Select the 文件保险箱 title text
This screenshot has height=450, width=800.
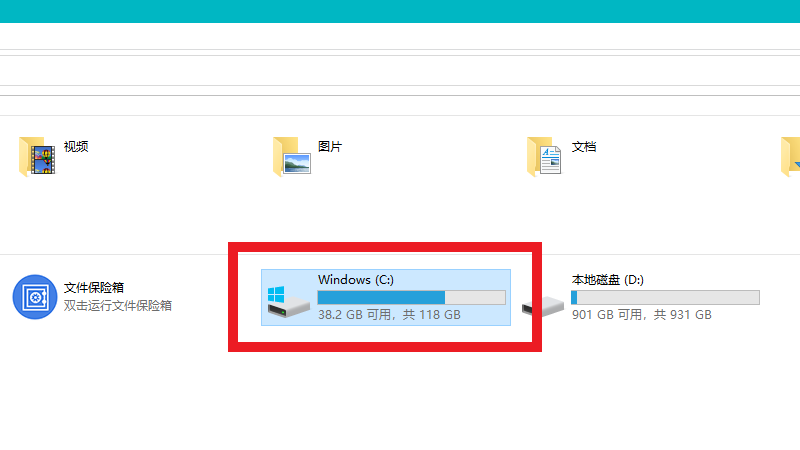tap(94, 287)
